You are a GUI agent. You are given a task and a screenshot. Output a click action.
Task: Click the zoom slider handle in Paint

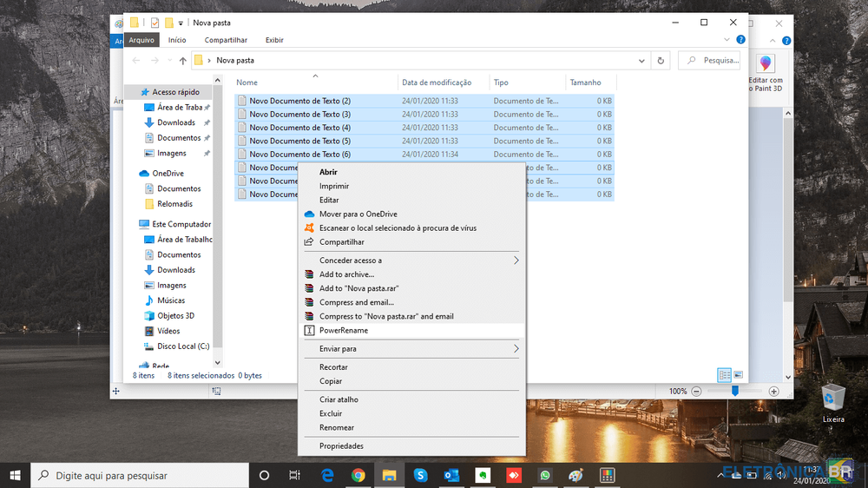coord(735,392)
